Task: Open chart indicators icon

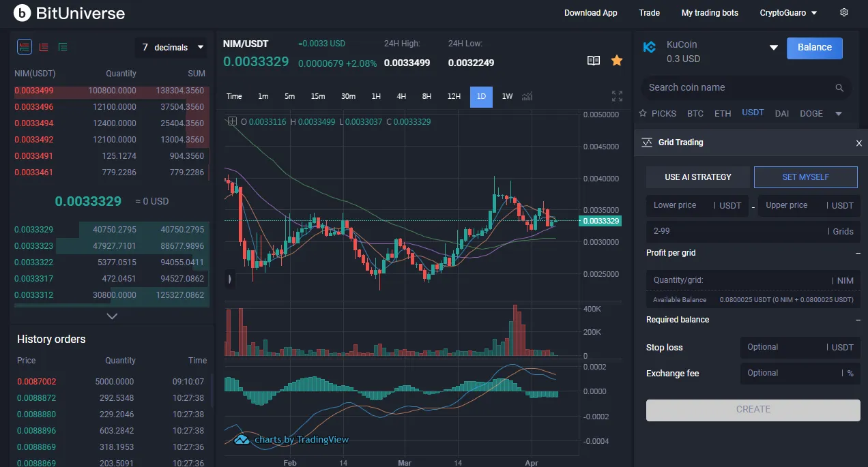Action: coord(527,96)
